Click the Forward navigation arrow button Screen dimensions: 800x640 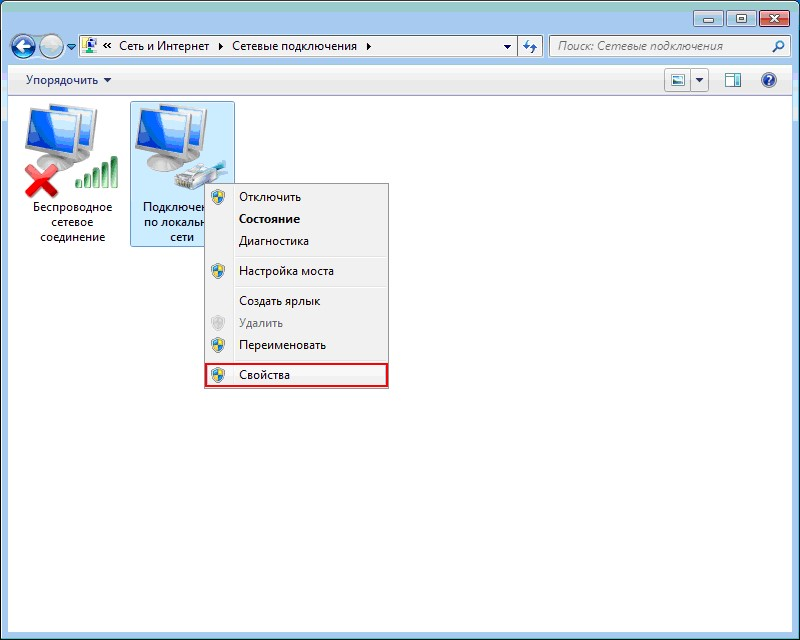click(51, 46)
